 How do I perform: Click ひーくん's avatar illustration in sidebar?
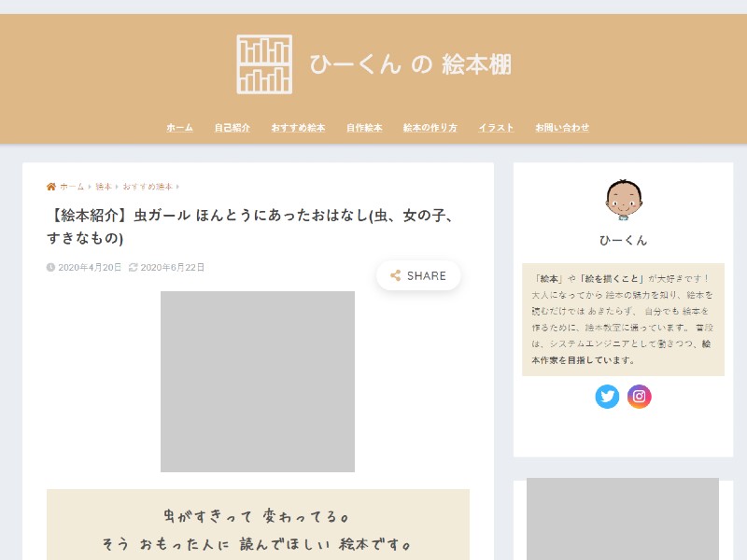(x=625, y=197)
